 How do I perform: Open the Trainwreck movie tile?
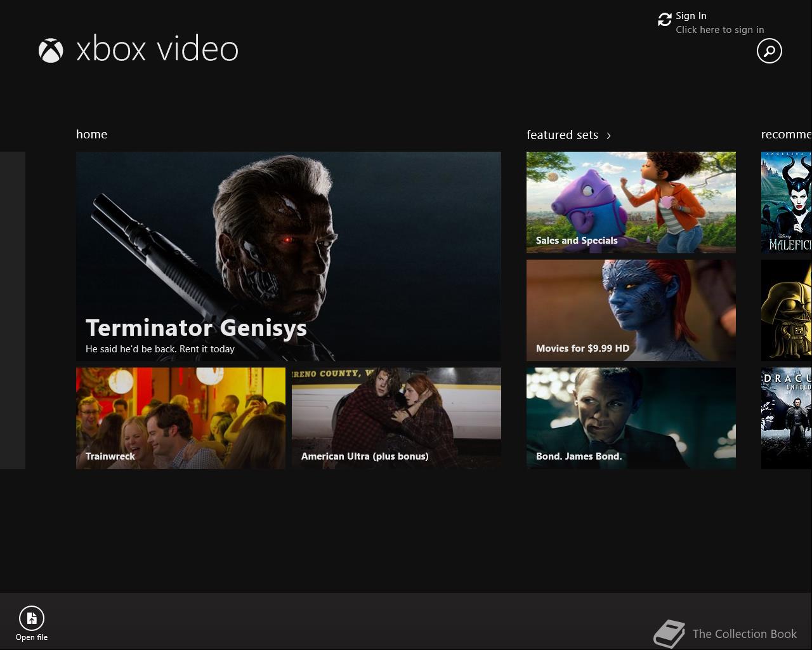181,418
